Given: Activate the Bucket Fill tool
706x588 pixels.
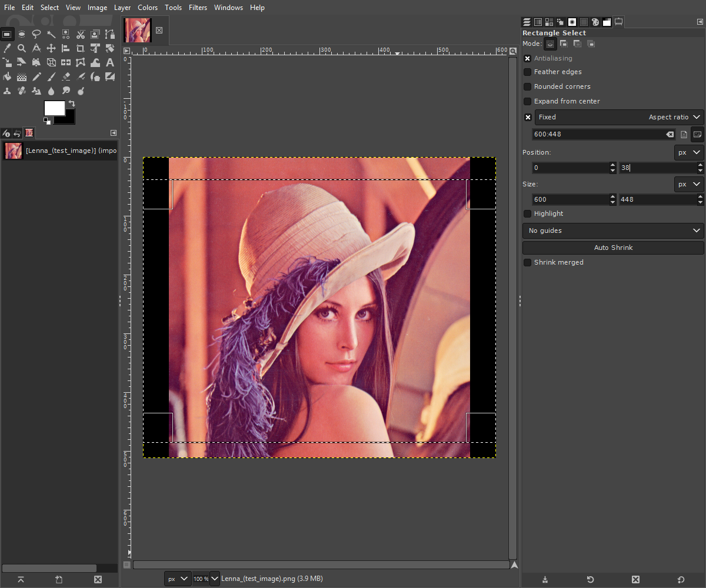Looking at the screenshot, I should click(x=7, y=76).
